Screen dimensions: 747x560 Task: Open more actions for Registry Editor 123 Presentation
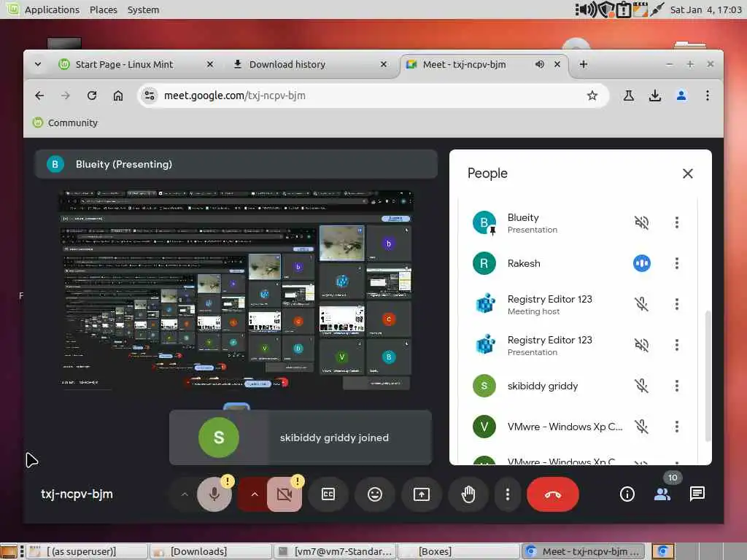click(x=676, y=345)
